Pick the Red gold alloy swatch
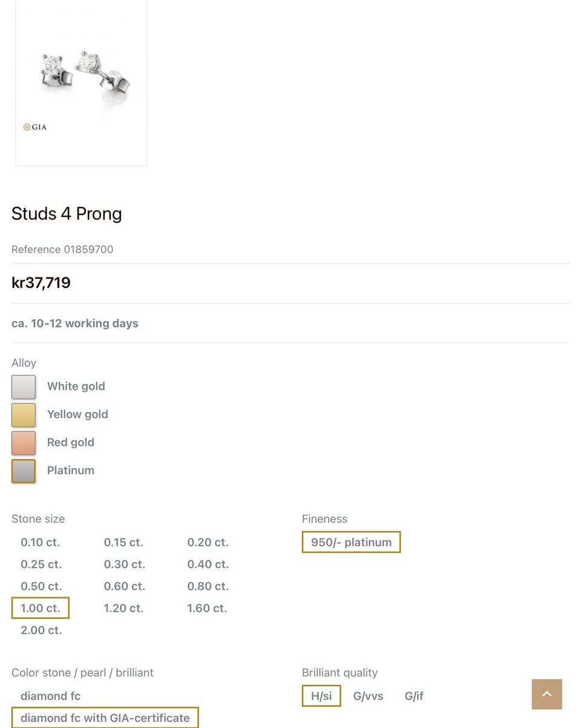The width and height of the screenshot is (581, 728). coord(24,443)
